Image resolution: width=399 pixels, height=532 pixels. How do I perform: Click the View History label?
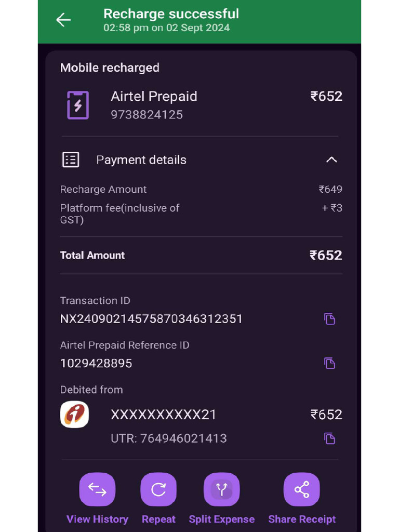[97, 519]
